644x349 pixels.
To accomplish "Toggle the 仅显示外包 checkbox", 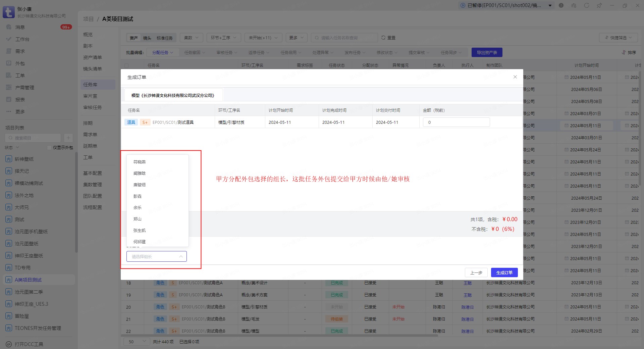I will coord(50,148).
